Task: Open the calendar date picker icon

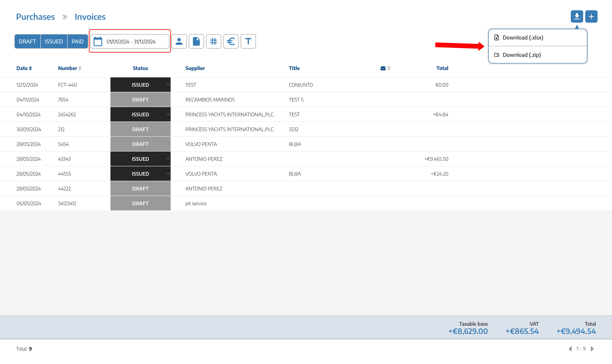Action: pos(98,41)
